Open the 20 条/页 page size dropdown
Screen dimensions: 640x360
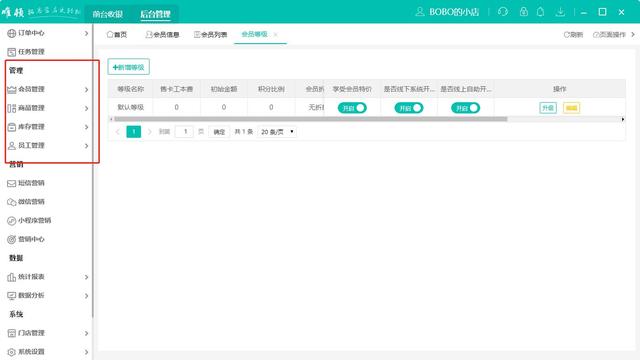277,132
